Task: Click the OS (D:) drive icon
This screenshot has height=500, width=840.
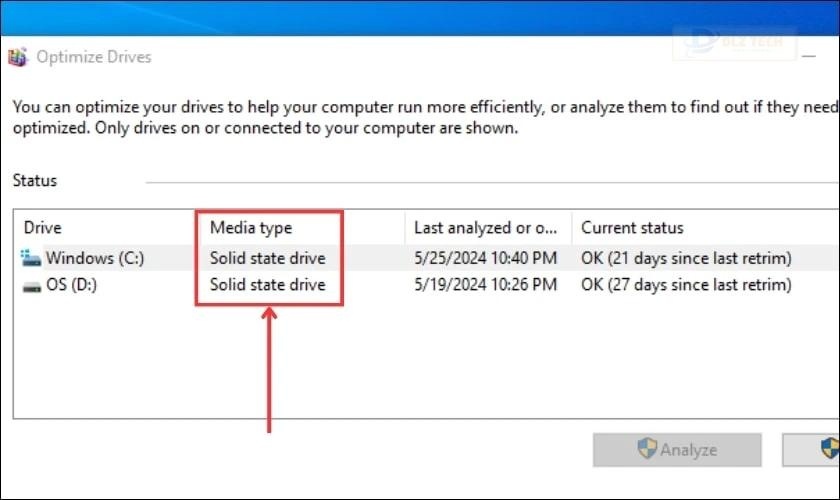Action: coord(32,287)
